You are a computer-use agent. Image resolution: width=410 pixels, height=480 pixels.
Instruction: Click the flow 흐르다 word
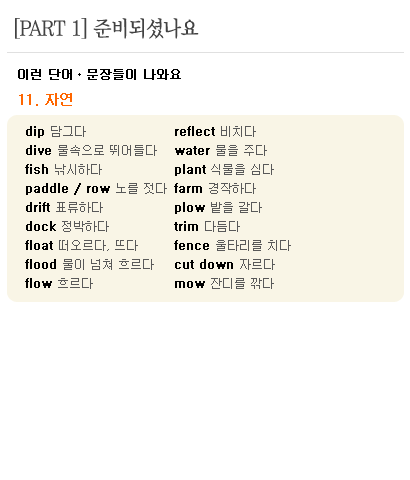59,283
